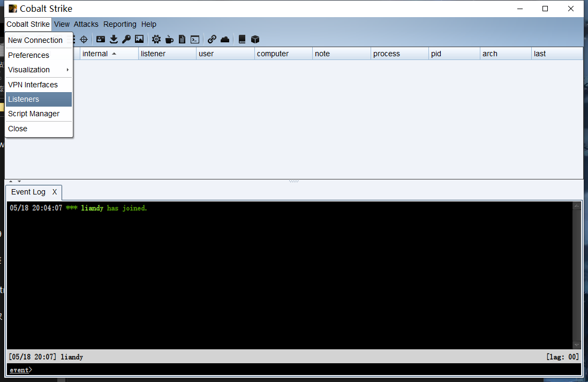The image size is (588, 382).
Task: Open Script Manager from the menu
Action: point(39,114)
